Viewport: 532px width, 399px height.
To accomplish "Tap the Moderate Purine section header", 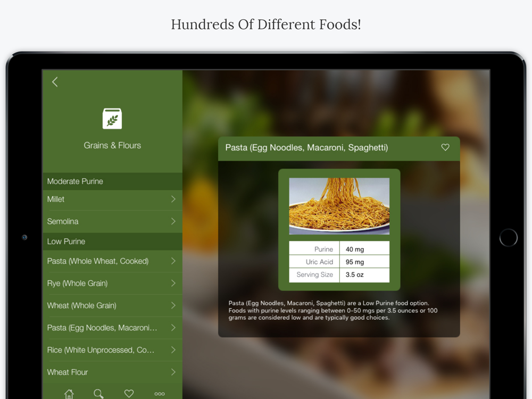I will tap(113, 181).
